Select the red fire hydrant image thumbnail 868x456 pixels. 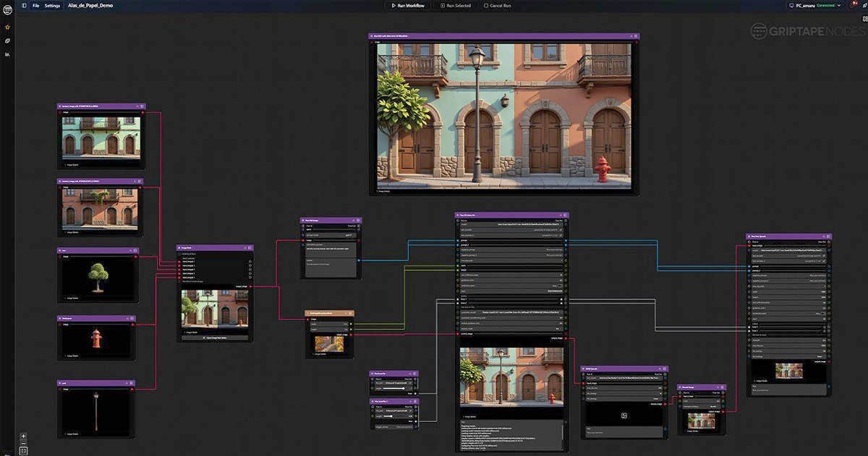tap(96, 339)
